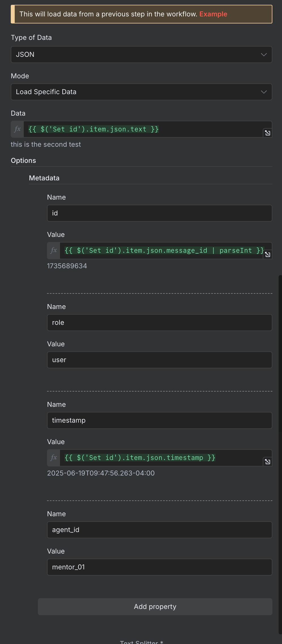Edit the metadata Name field containing role
The width and height of the screenshot is (282, 644).
coord(160,323)
